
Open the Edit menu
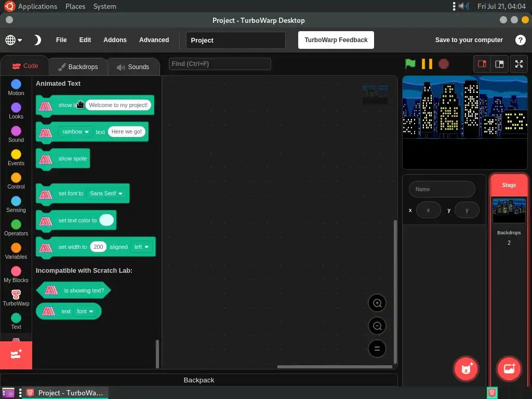(85, 40)
